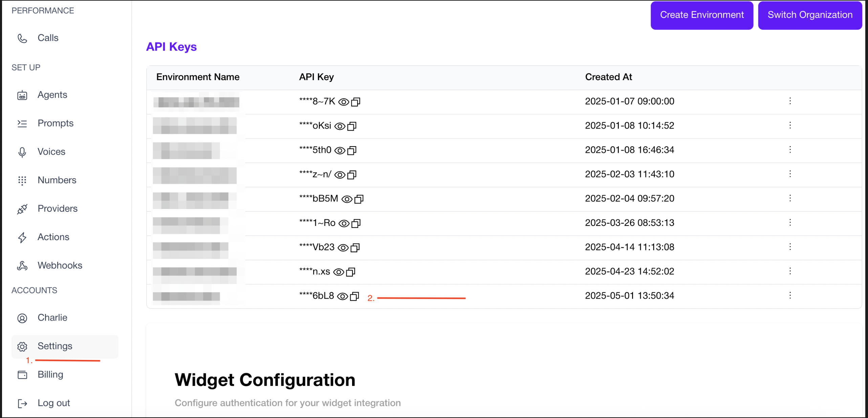Expand actions for 2025-03-26 08:53:13 row
Screen dimensions: 868x418
pos(790,223)
